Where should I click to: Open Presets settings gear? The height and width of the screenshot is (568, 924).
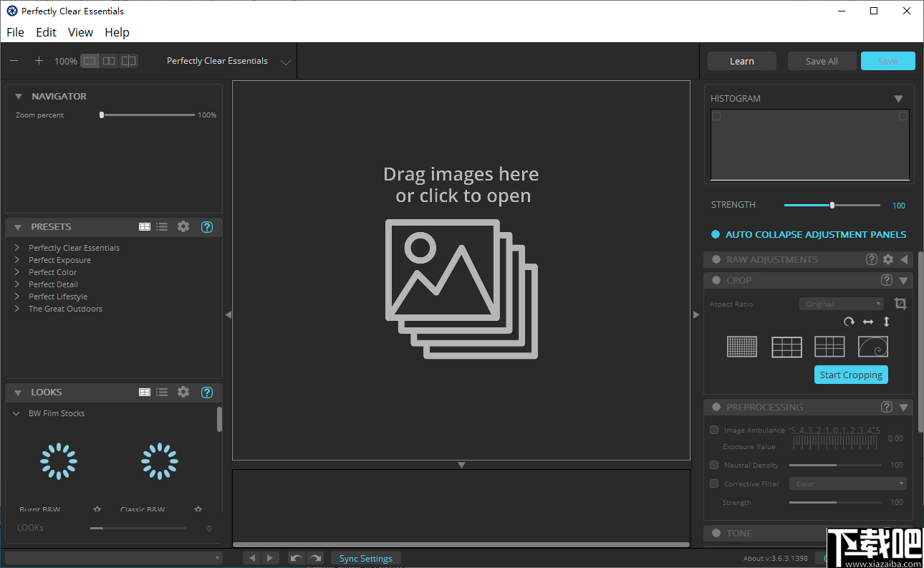click(x=183, y=226)
